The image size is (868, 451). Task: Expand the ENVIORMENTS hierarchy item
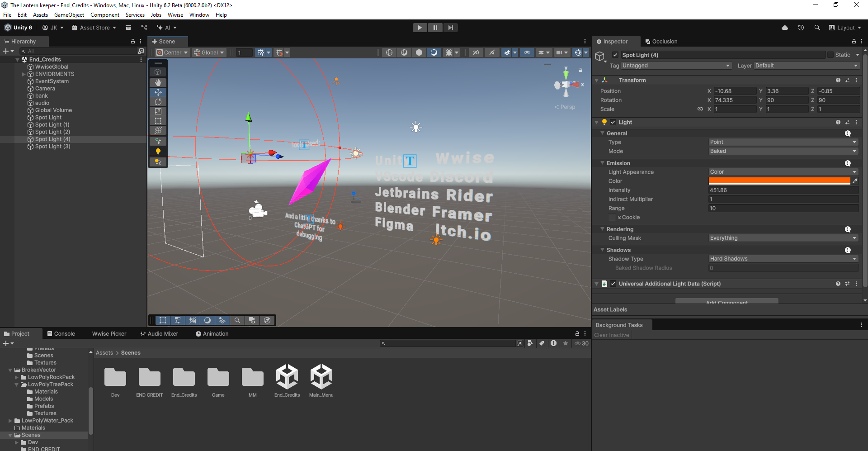coord(24,74)
